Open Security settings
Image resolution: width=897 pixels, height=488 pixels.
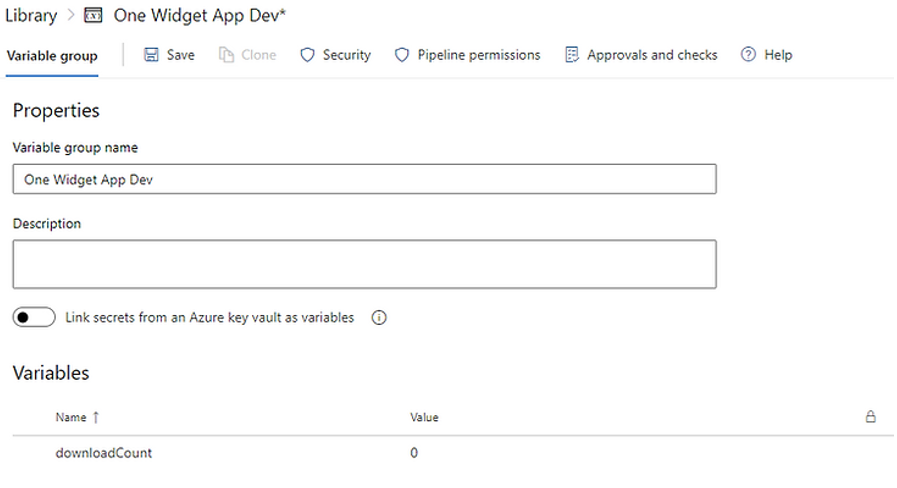pyautogui.click(x=336, y=55)
